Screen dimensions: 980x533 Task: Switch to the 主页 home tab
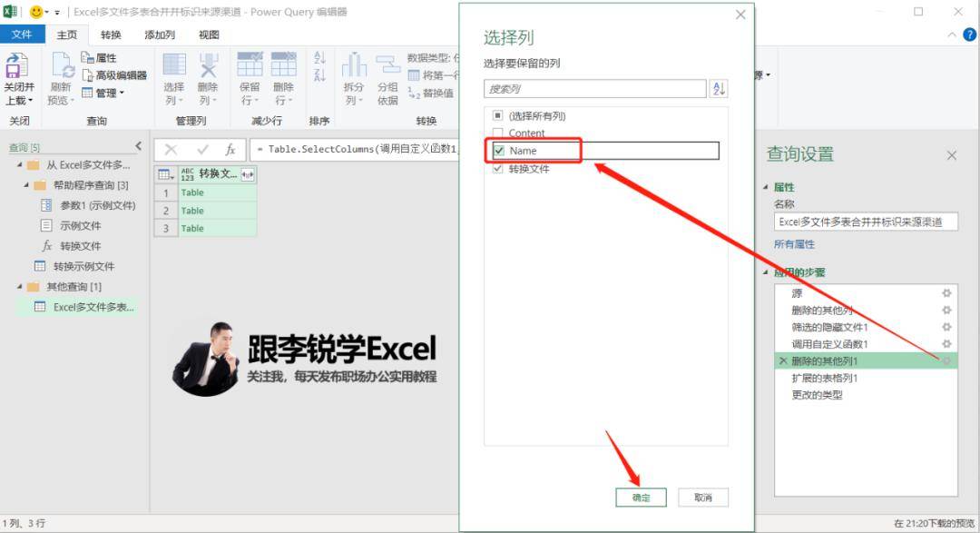[x=67, y=35]
